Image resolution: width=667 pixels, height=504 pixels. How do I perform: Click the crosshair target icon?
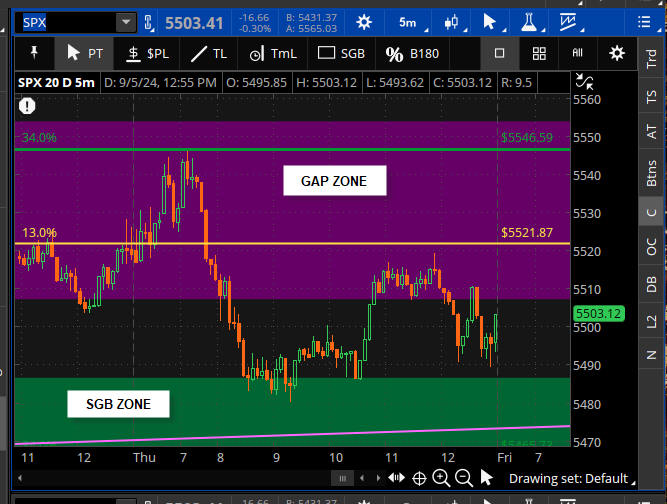point(419,478)
